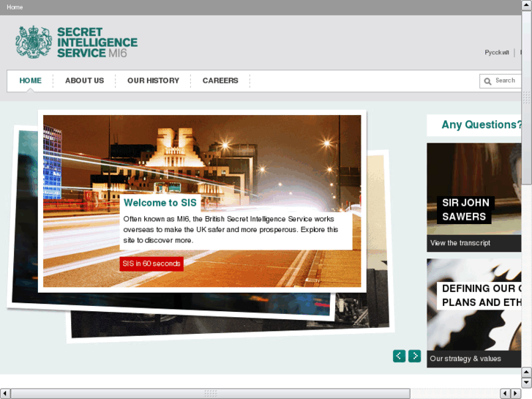
Task: Click the Any Questions? heading
Action: 482,124
